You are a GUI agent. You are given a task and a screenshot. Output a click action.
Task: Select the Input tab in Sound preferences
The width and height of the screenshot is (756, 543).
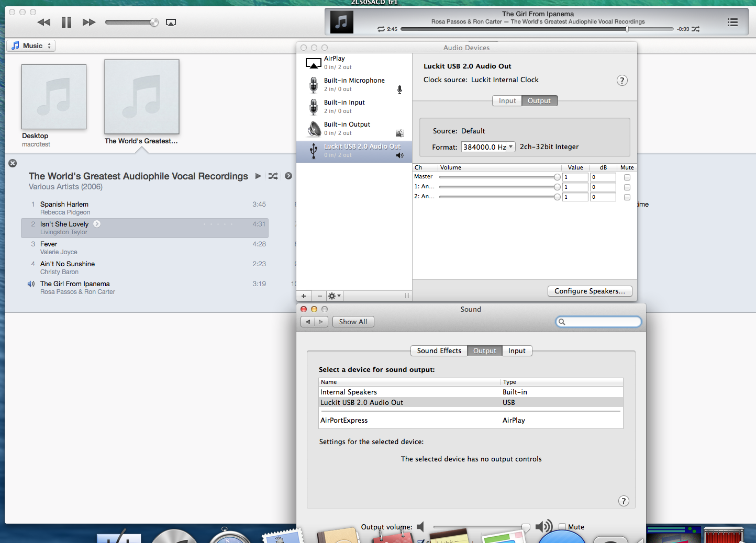(x=517, y=351)
